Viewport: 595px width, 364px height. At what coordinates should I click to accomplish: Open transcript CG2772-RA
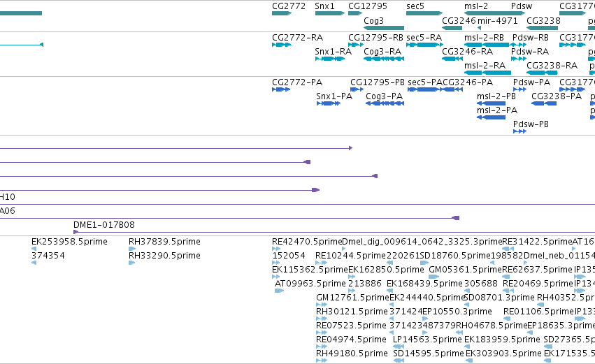pos(298,38)
